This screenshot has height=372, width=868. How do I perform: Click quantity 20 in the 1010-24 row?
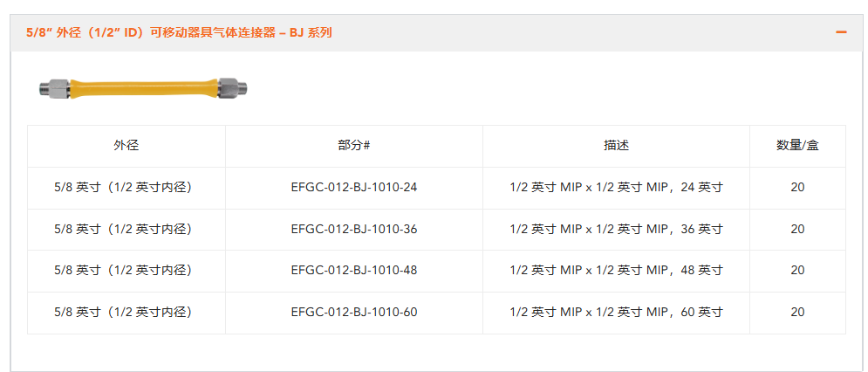[797, 188]
